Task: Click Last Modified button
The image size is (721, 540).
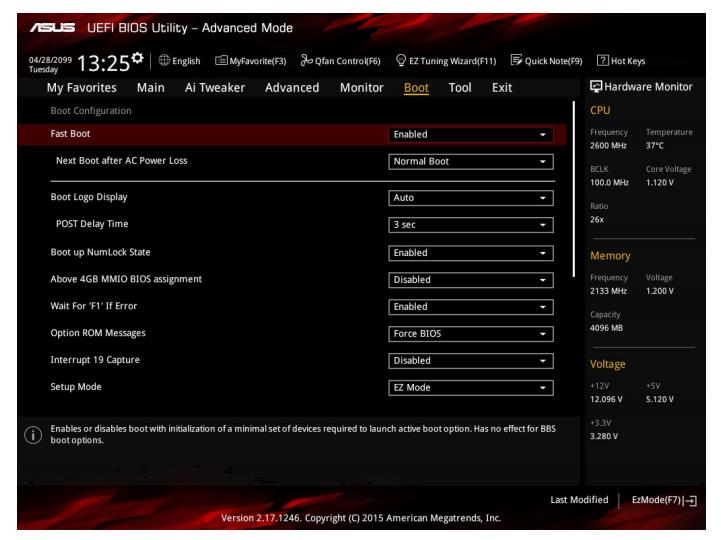Action: [579, 500]
